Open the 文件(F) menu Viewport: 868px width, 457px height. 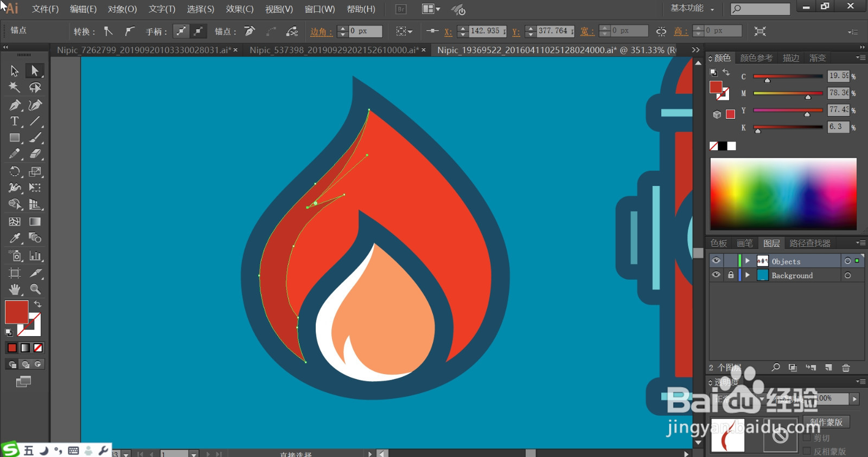(x=45, y=9)
